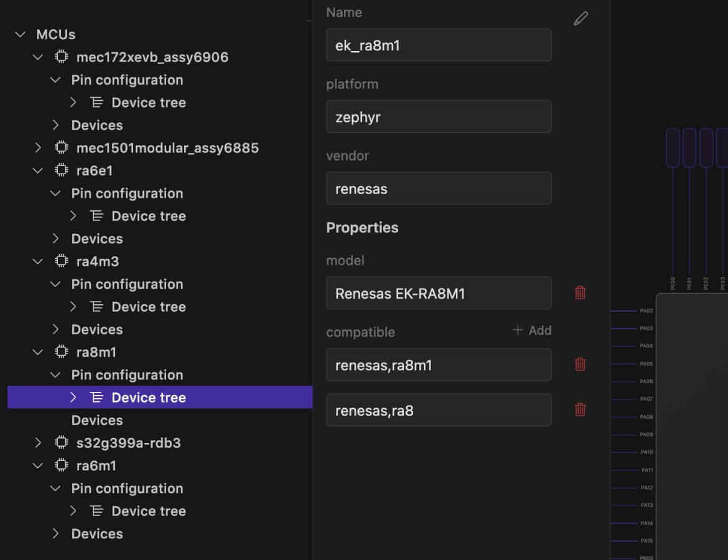Collapse Pin configuration under ra6e1
Screen dimensions: 728x560
[55, 193]
